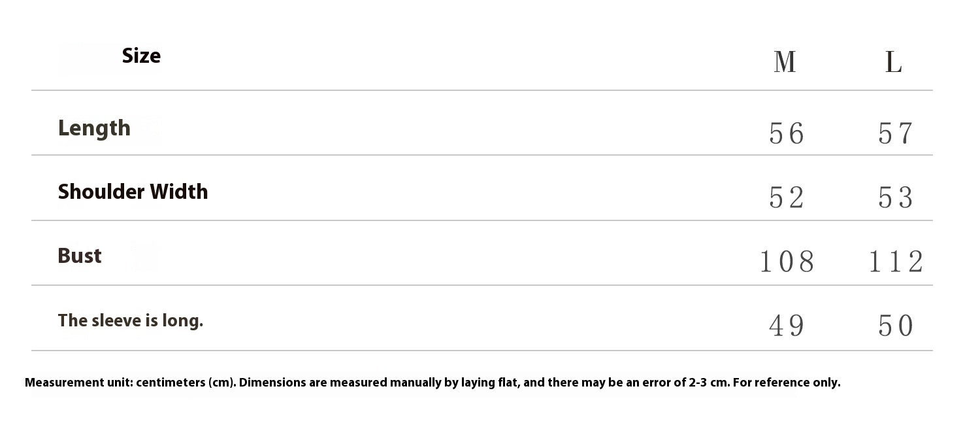Screen dimensions: 980x448
Task: Click "centimeters (cm)" in the footnote
Action: [x=186, y=383]
